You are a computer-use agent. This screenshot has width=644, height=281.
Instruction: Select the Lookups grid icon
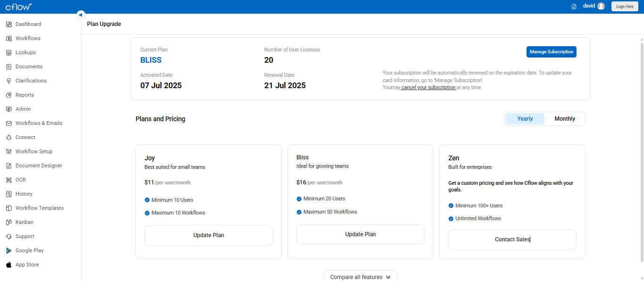[8, 52]
